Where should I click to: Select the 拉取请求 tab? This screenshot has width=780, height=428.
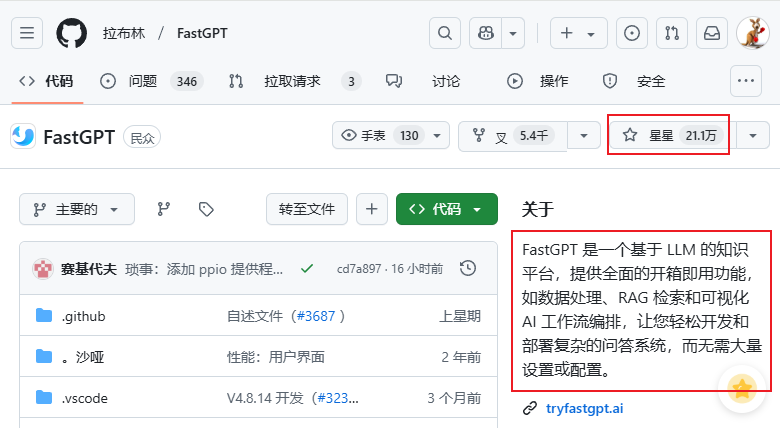point(294,81)
